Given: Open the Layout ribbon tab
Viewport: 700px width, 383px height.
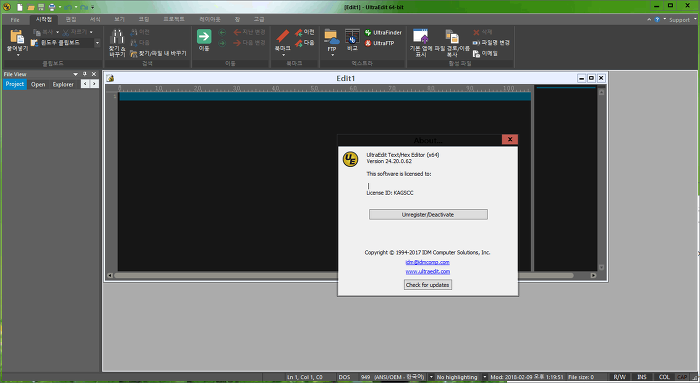Looking at the screenshot, I should 210,20.
